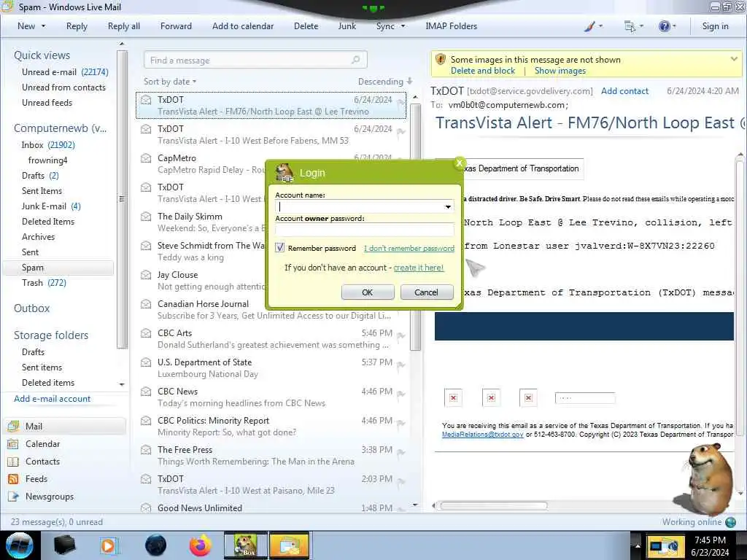This screenshot has height=560, width=747.
Task: Click Sign in at top right
Action: (x=715, y=26)
